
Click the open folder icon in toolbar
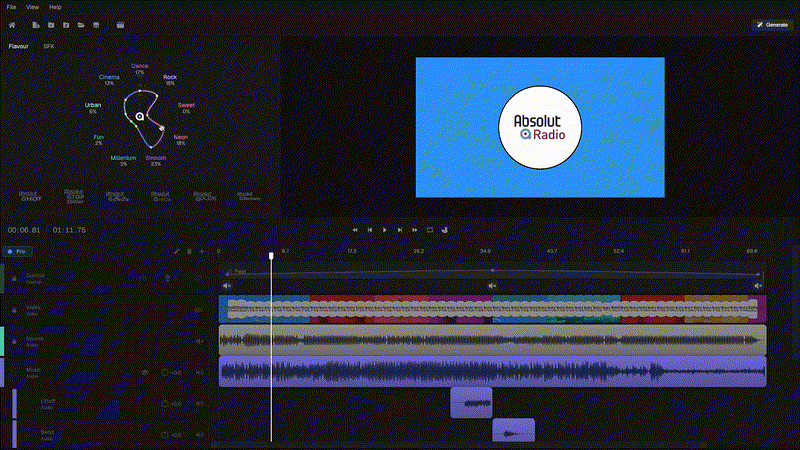click(x=81, y=25)
